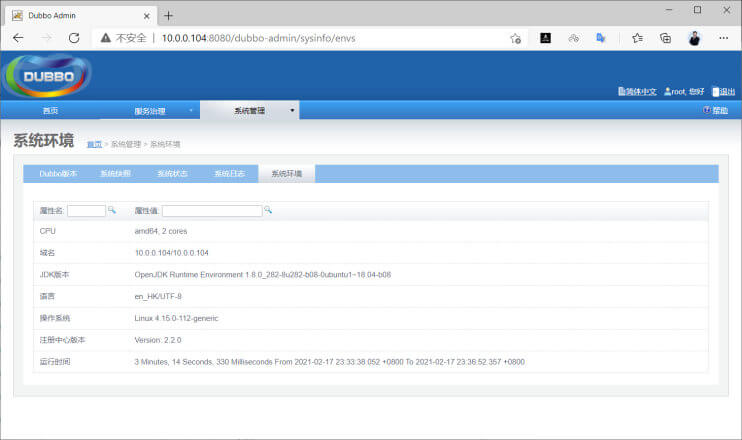Click the Linux 4.15.0-112-generic value
The width and height of the screenshot is (742, 440).
click(x=176, y=318)
